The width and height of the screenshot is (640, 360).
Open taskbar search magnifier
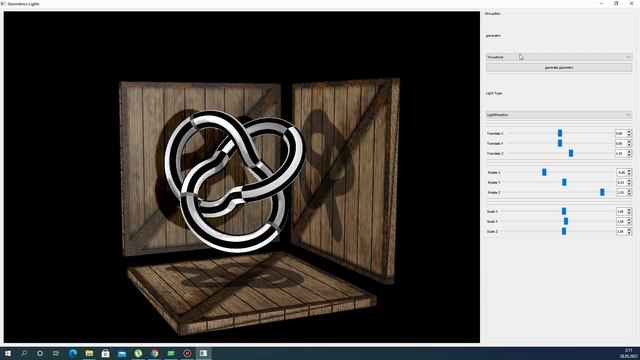point(24,353)
